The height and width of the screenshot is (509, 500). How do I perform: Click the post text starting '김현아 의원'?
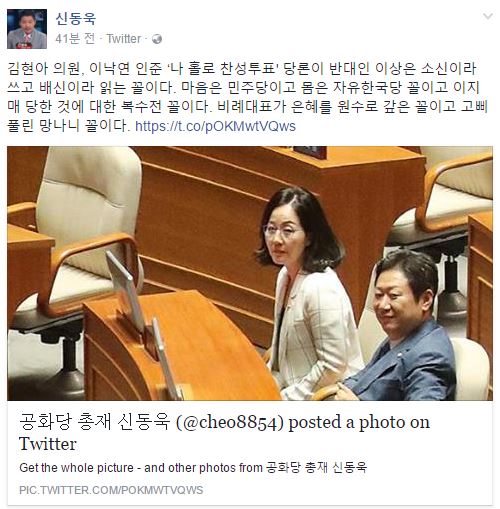tap(247, 97)
